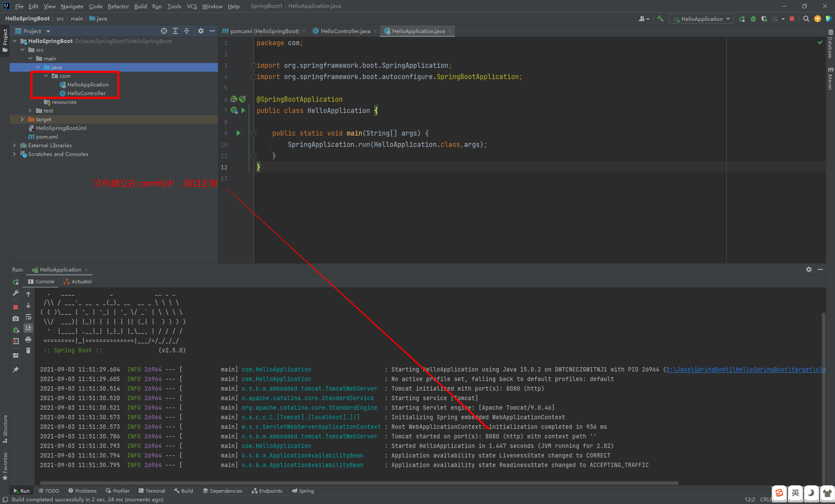Screen dimensions: 835x504
Task: Jump down the stack trace arrow
Action: 28,305
